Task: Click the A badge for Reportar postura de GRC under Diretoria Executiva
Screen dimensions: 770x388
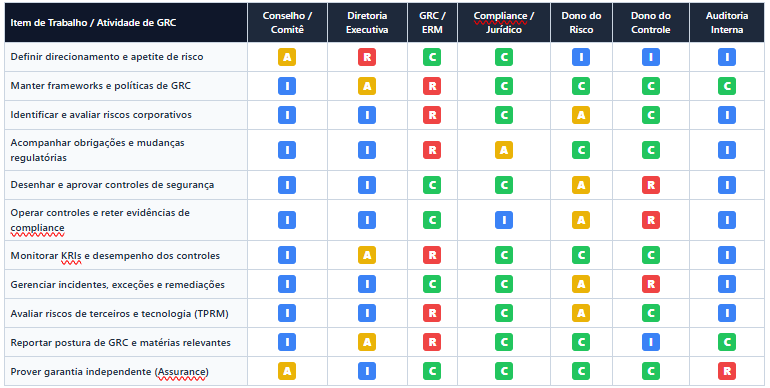Action: [x=367, y=342]
